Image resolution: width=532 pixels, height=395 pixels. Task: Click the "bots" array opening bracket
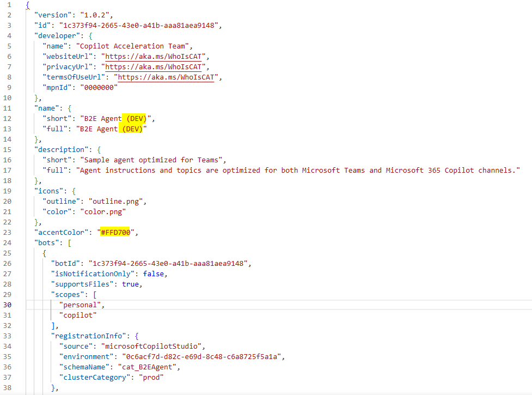69,242
